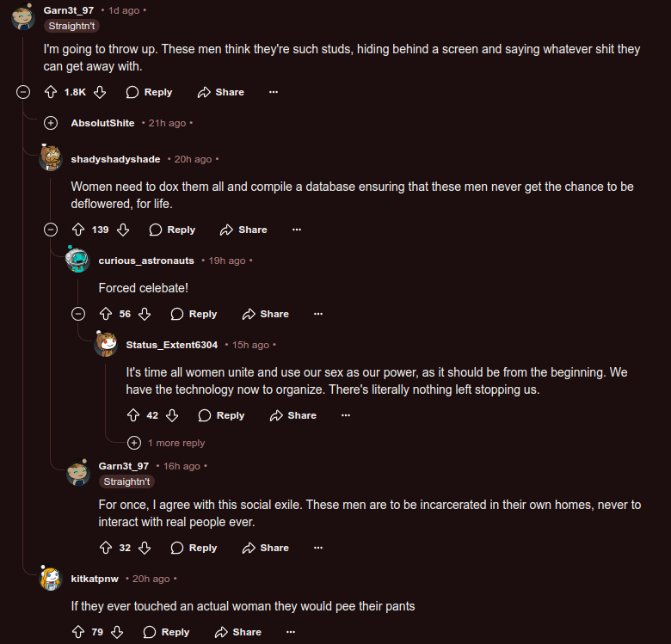Viewport: 671px width, 644px height.
Task: Expand AbsolutShite's collapsed comment
Action: (x=51, y=123)
